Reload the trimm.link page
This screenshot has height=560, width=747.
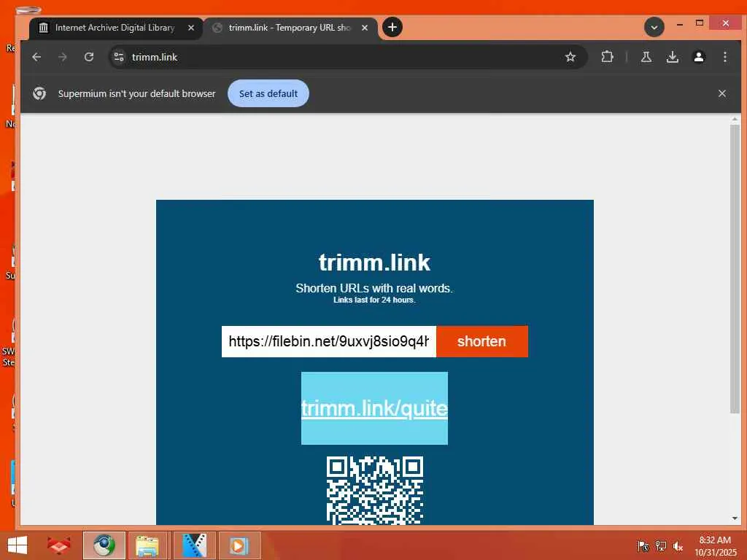[88, 57]
